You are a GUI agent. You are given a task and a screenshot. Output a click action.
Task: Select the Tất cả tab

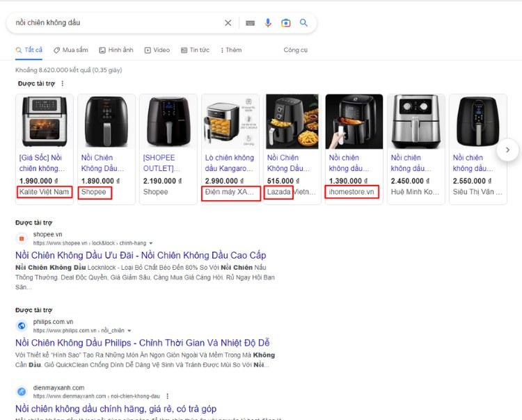[29, 50]
